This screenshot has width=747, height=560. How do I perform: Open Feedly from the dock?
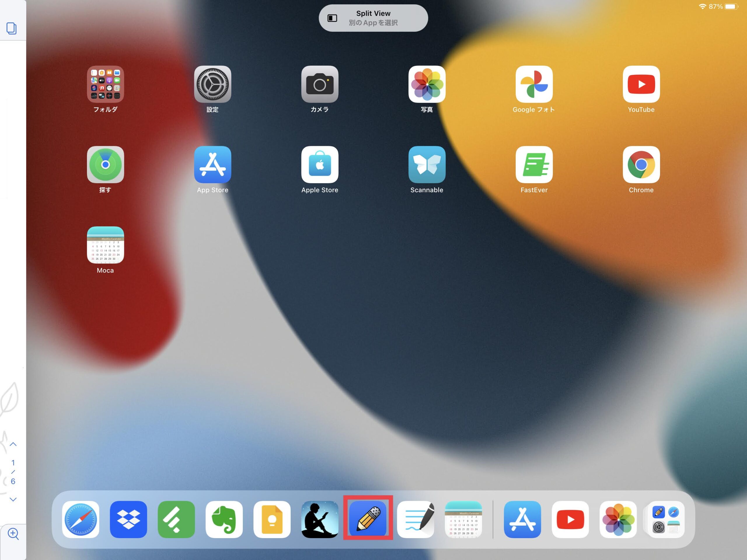tap(176, 519)
